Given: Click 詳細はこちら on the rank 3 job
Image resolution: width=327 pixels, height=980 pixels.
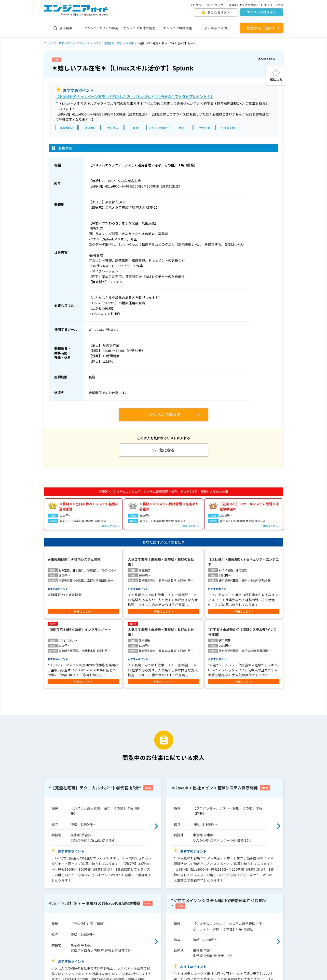Looking at the screenshot, I should pos(271,526).
